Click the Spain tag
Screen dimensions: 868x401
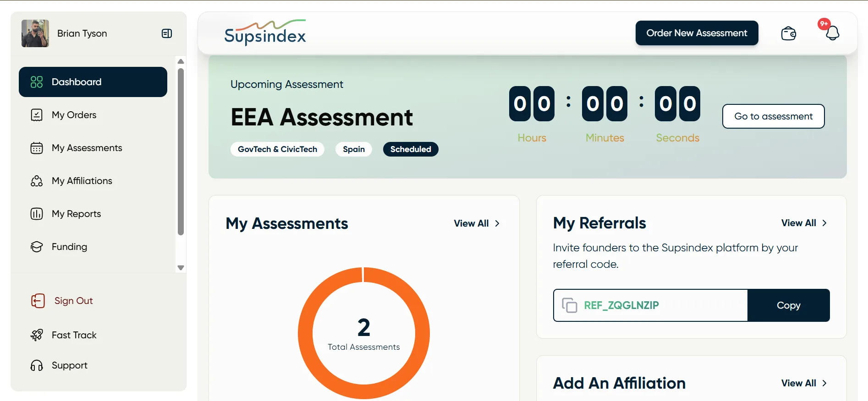(x=354, y=149)
